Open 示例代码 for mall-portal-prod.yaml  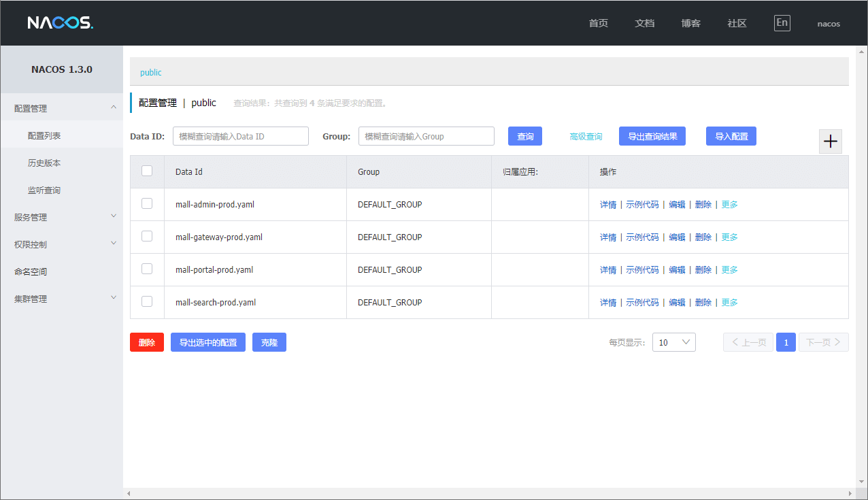643,270
